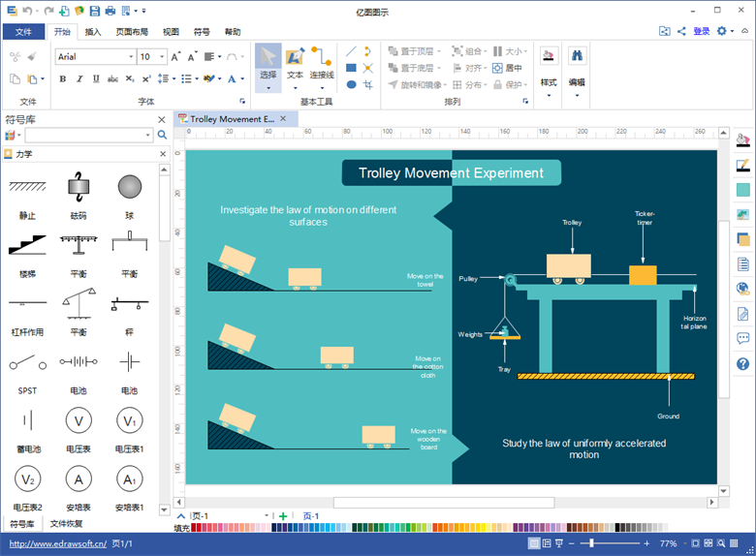Select the pointer Select tool
Screen dimensions: 756x556
(x=268, y=67)
